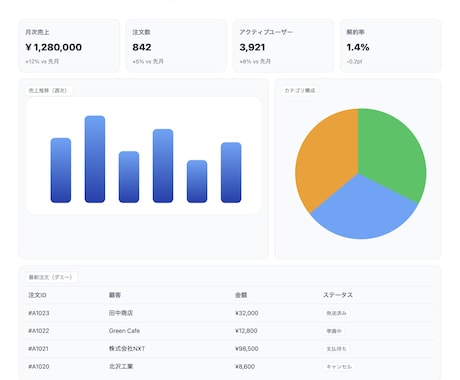This screenshot has height=380, width=460.
Task: Select the blue pie chart segment
Action: [362, 210]
